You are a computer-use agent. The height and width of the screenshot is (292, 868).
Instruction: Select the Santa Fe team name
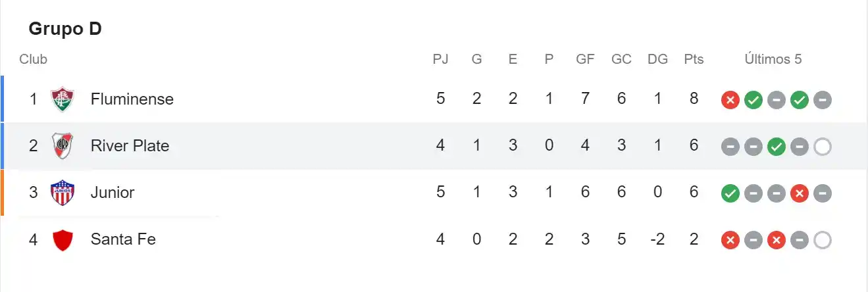pos(123,239)
